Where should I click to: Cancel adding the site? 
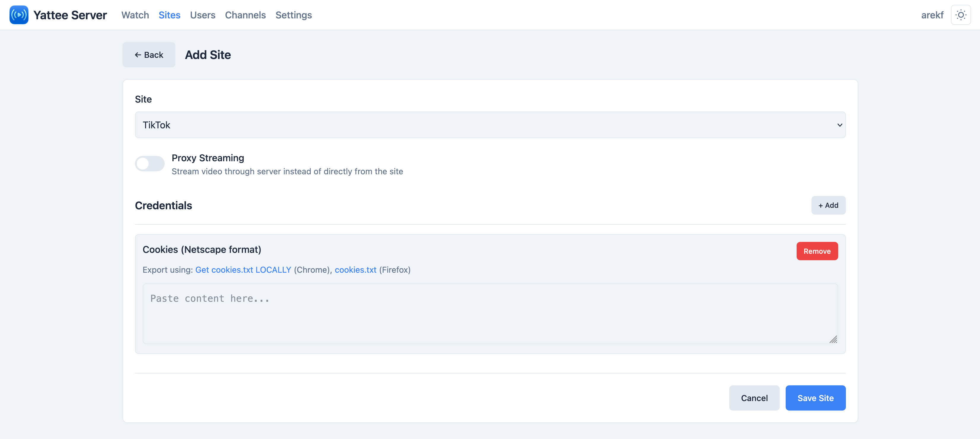click(x=754, y=398)
